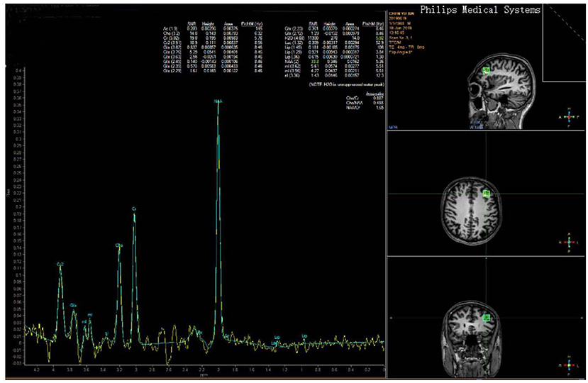Image resolution: width=588 pixels, height=383 pixels.
Task: Open the coronal brain MR image
Action: click(472, 338)
